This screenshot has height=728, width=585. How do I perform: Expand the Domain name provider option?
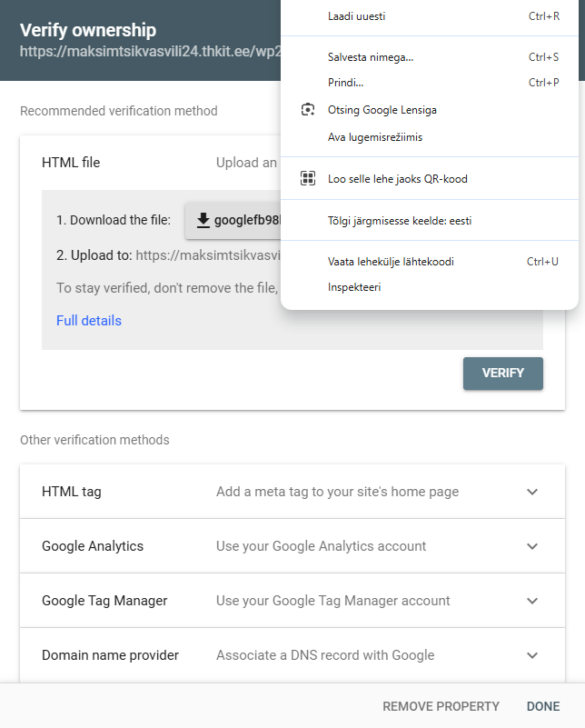click(532, 655)
